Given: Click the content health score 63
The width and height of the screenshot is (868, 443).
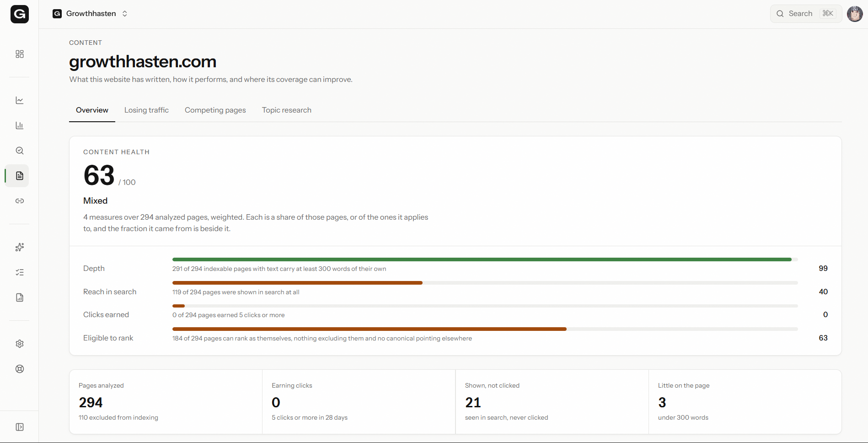Looking at the screenshot, I should (x=99, y=175).
